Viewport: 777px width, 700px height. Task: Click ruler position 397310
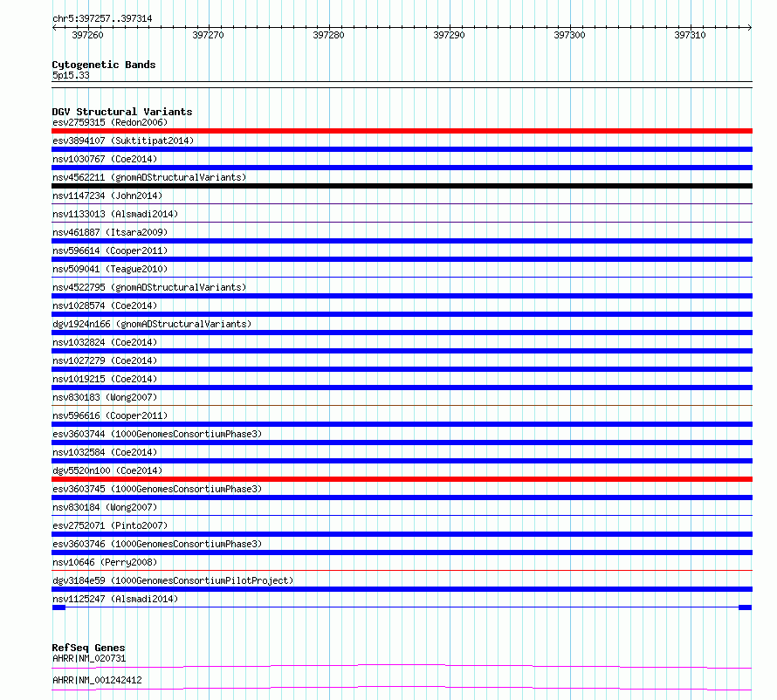(x=690, y=35)
